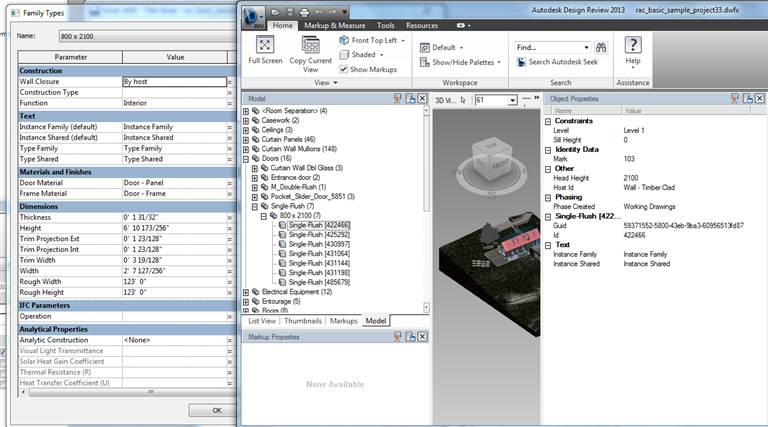The image size is (768, 427).
Task: Collapse the Doors tree node
Action: [246, 159]
